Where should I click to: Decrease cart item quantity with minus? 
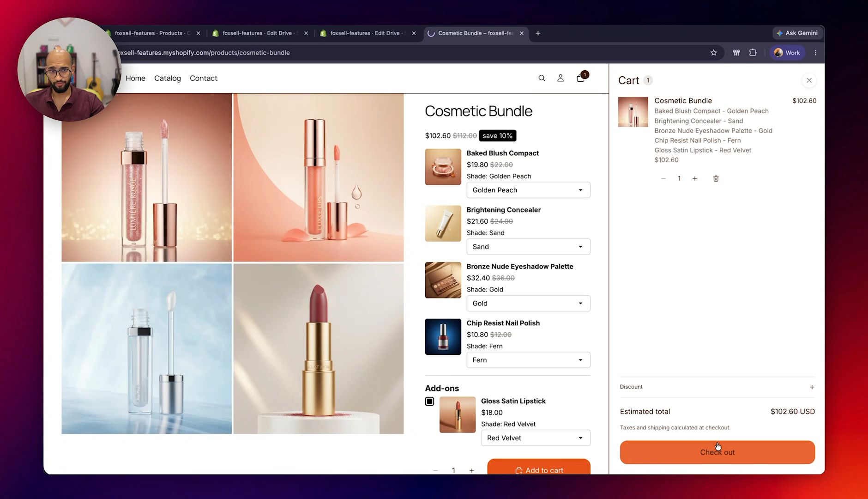pos(663,178)
